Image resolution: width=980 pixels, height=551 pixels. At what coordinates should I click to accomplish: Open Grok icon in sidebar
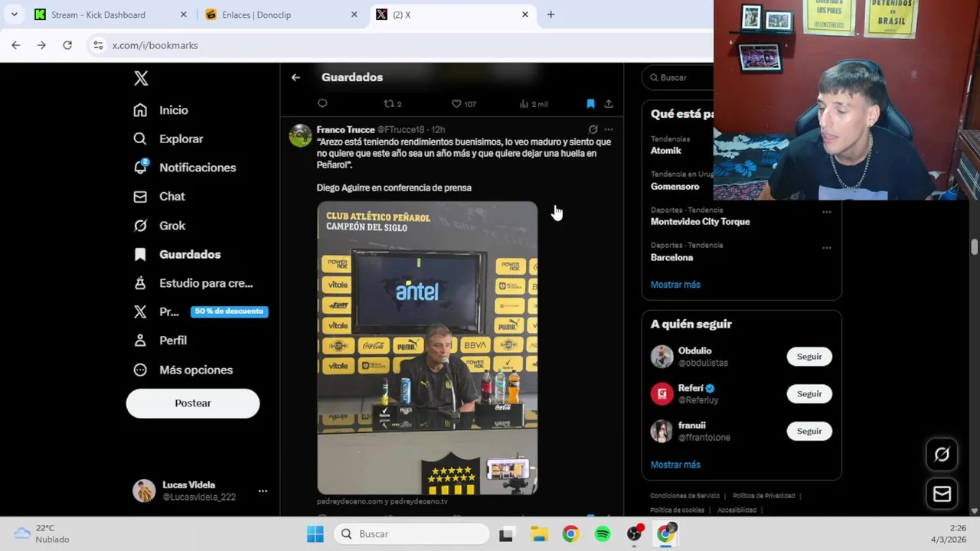click(140, 226)
